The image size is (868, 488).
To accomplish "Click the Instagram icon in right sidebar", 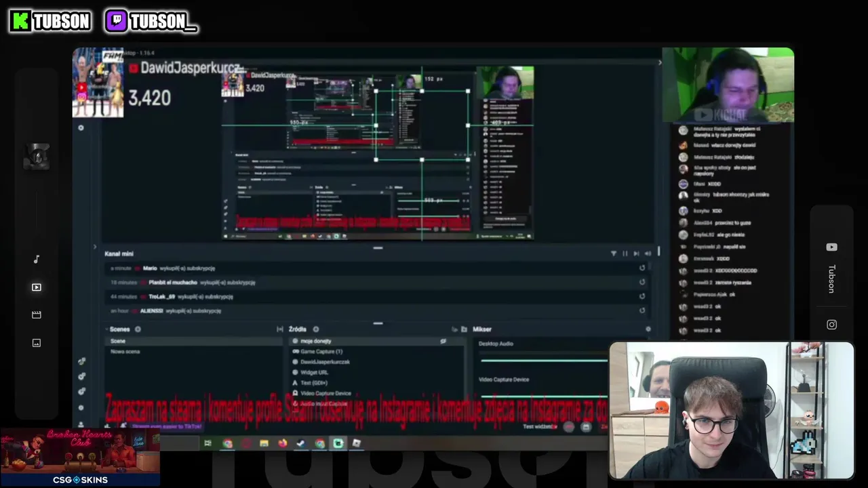I will [x=831, y=325].
